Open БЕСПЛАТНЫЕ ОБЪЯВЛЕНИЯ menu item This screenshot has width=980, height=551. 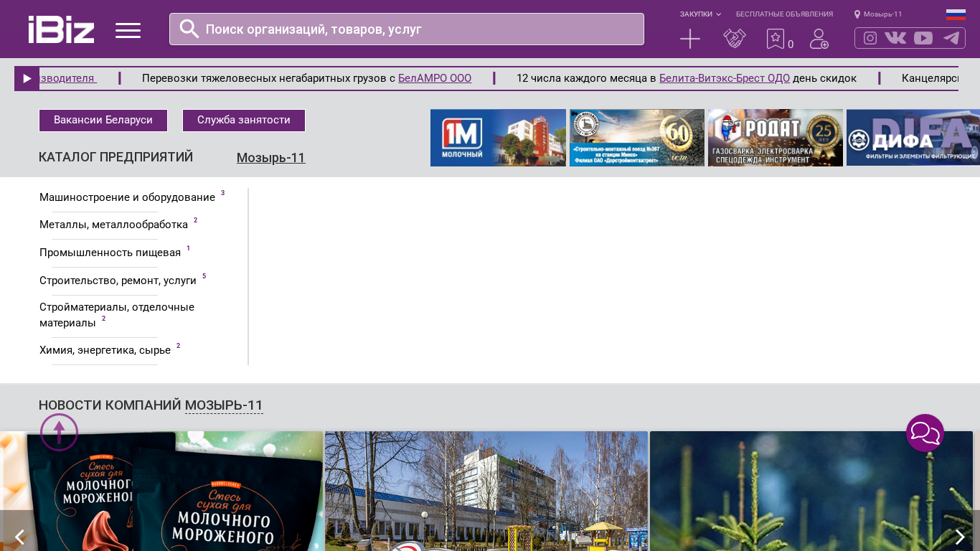pos(784,14)
